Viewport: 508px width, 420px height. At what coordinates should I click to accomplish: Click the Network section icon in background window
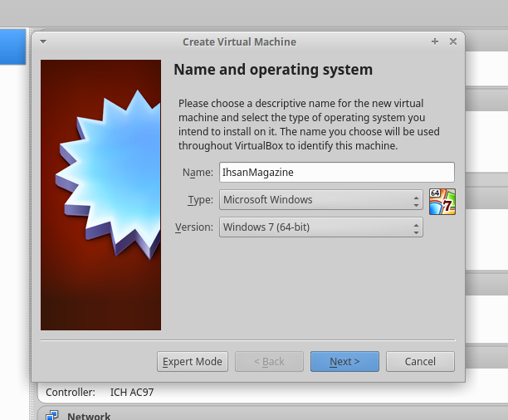click(x=51, y=416)
